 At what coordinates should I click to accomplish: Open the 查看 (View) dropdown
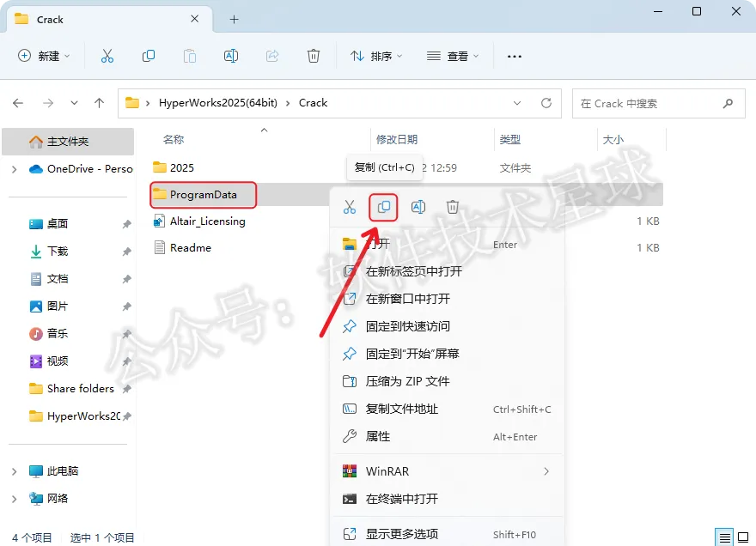click(452, 56)
